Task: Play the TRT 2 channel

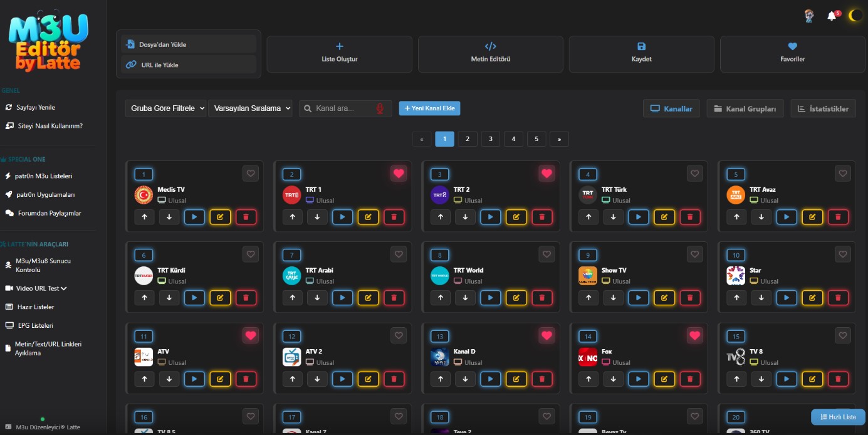Action: [x=491, y=217]
